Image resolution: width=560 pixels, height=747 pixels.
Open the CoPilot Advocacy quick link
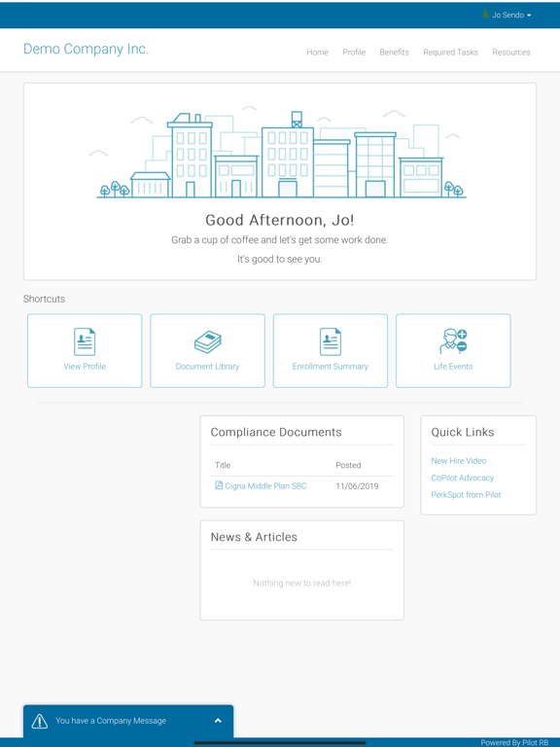pos(463,478)
